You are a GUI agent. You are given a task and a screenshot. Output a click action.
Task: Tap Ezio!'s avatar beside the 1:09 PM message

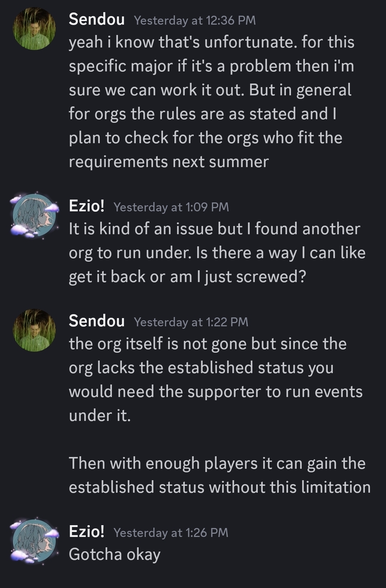[34, 216]
